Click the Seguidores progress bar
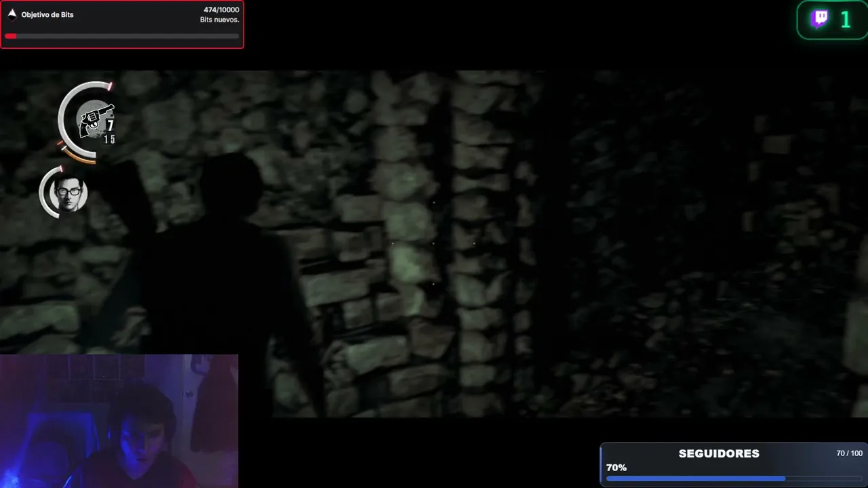 point(734,479)
